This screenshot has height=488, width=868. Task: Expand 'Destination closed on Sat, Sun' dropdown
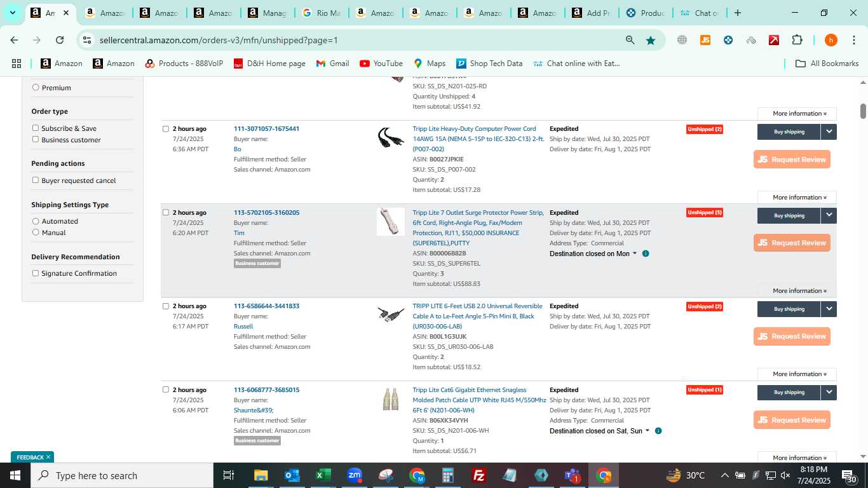tap(599, 431)
